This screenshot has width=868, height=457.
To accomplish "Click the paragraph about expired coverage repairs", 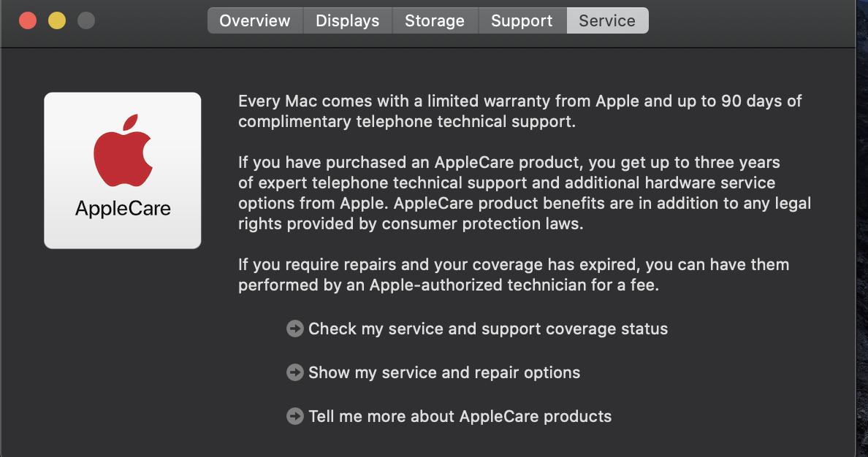I will coord(513,274).
